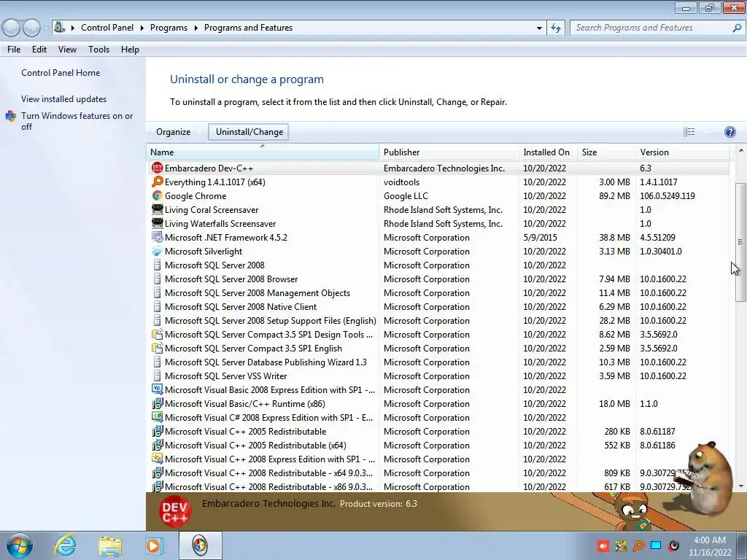Screen dimensions: 747x560
Task: Open the address bar history dropdown
Action: (539, 28)
